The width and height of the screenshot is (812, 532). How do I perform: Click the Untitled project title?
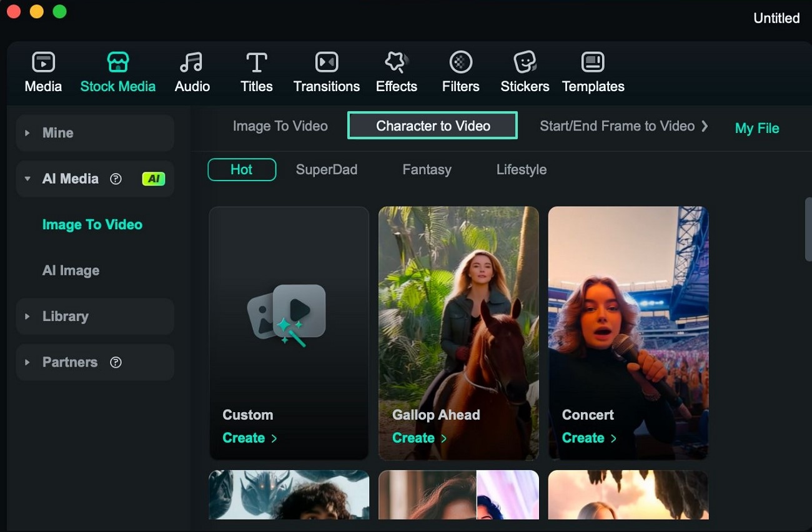click(x=776, y=18)
